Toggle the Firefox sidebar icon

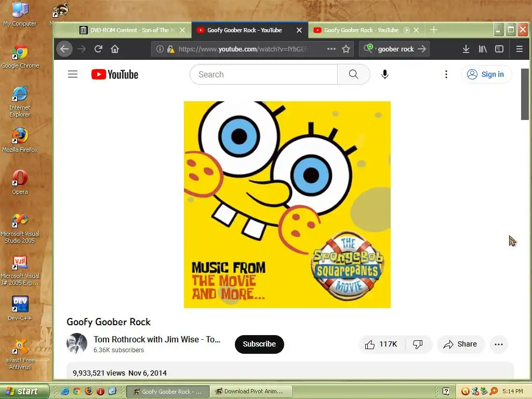[499, 49]
